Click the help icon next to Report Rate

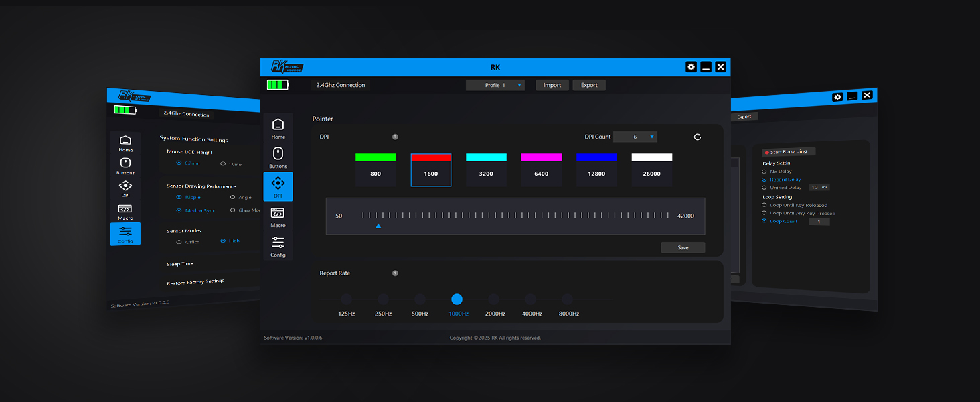(x=395, y=273)
